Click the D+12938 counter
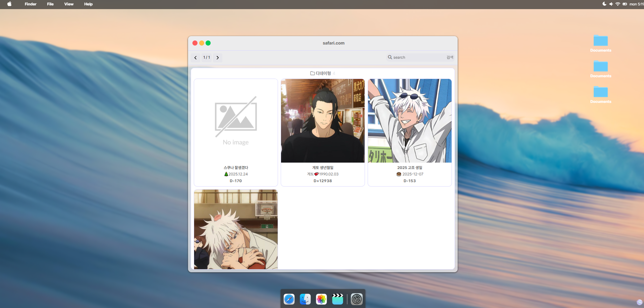 tap(323, 181)
